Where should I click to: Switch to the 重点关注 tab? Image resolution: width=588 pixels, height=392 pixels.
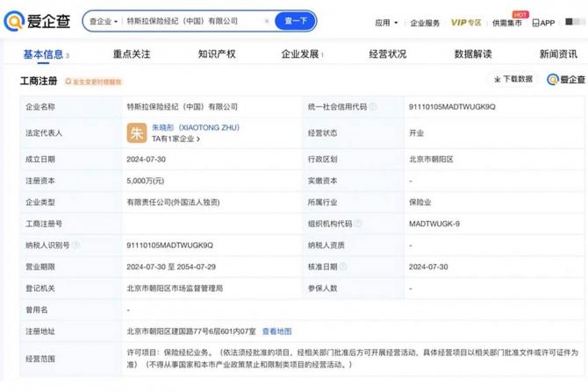[132, 54]
